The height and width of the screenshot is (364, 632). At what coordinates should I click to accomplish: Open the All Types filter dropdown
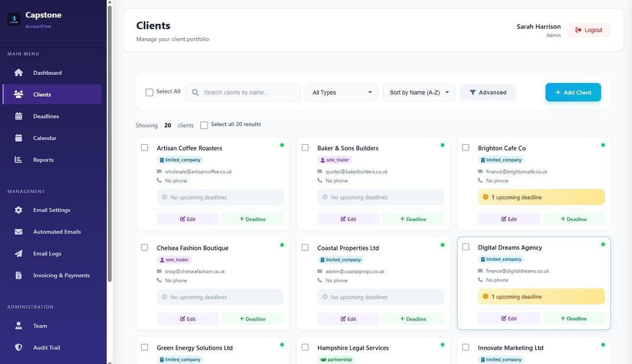(x=341, y=92)
